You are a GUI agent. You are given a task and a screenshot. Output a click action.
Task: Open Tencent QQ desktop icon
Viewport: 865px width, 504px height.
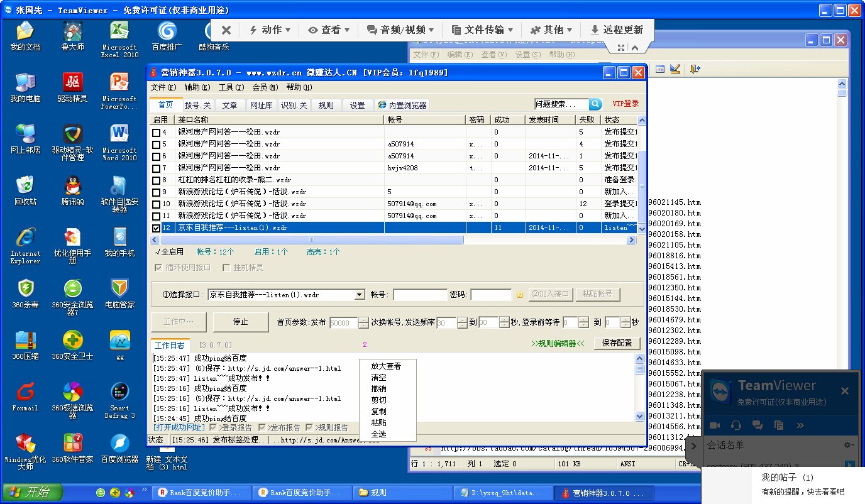[72, 190]
